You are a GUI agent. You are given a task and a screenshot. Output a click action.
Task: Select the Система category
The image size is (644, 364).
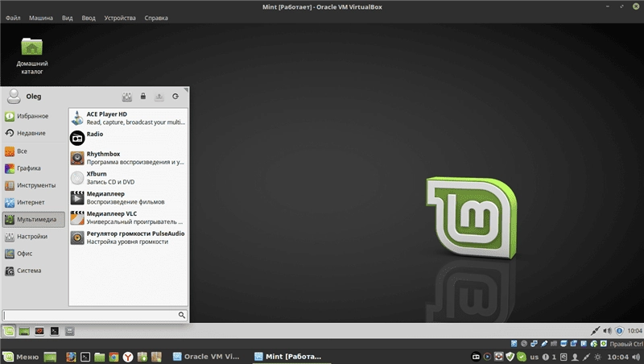point(34,271)
